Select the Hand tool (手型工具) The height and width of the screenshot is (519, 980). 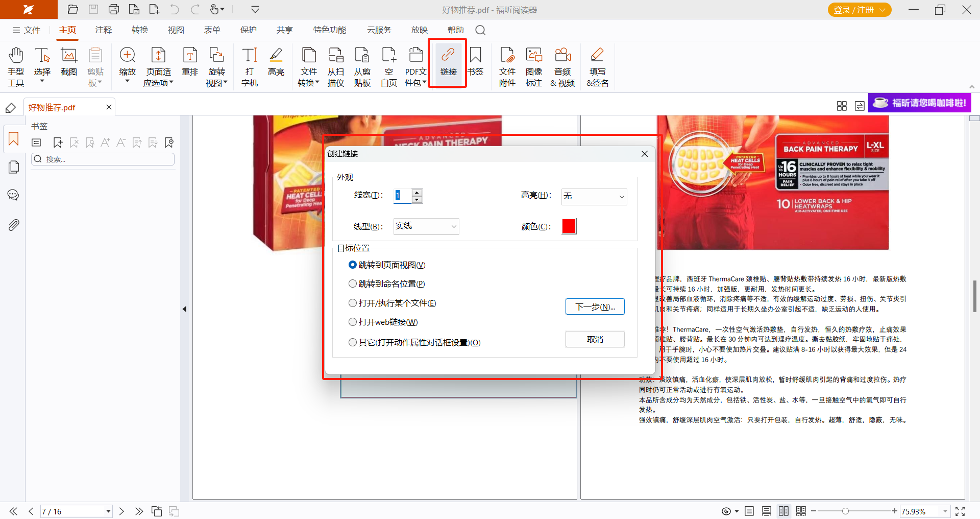(x=16, y=66)
